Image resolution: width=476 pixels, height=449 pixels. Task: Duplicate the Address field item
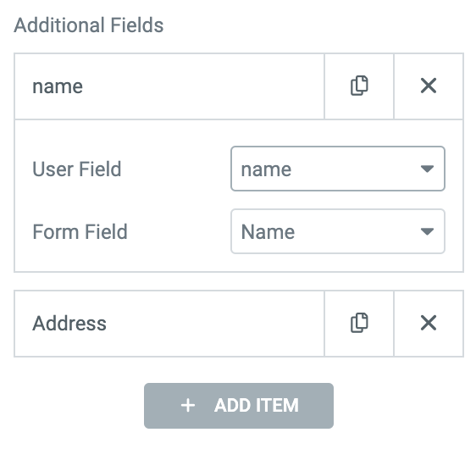click(359, 323)
